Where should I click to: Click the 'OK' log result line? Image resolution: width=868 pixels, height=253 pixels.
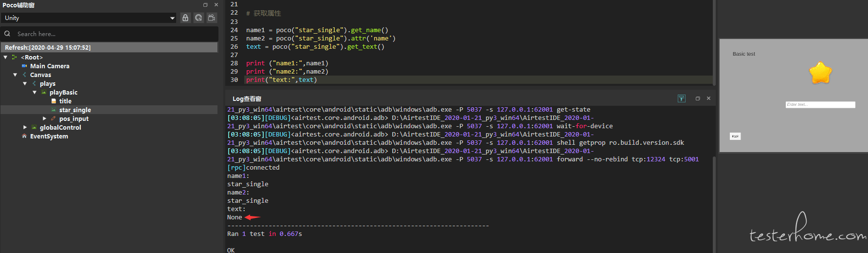pos(231,250)
